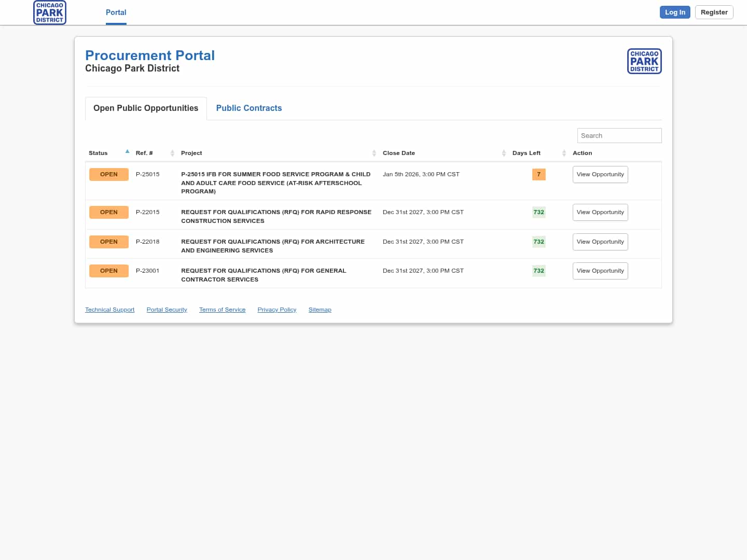Click the Park District logo inside portal card
Screen dimensions: 747x560
644,61
